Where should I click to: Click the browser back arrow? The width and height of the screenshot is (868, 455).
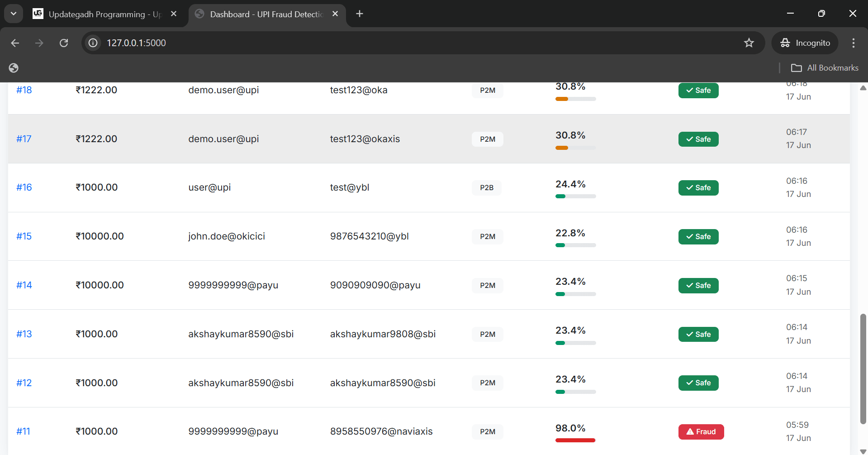click(x=15, y=43)
